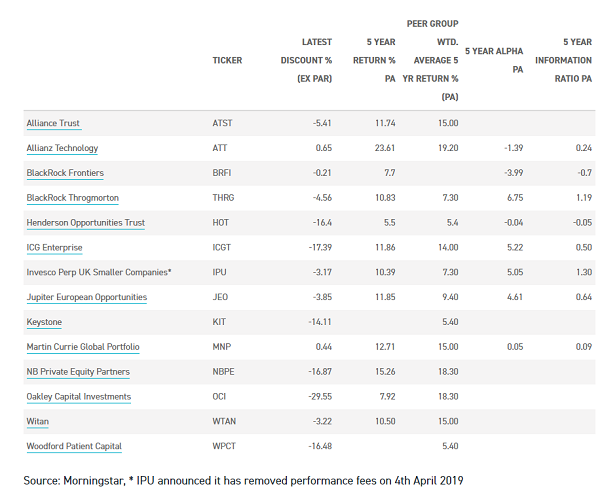Screen dimensions: 600x493
Task: Open Woodford Patient Capital link
Action: (x=74, y=446)
